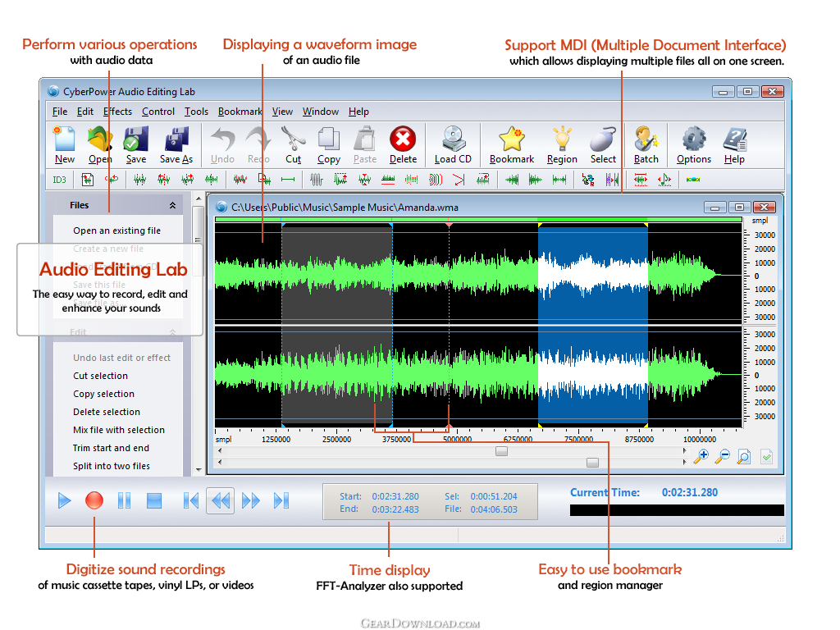
Task: Click Cut selection in sidebar
Action: point(101,376)
